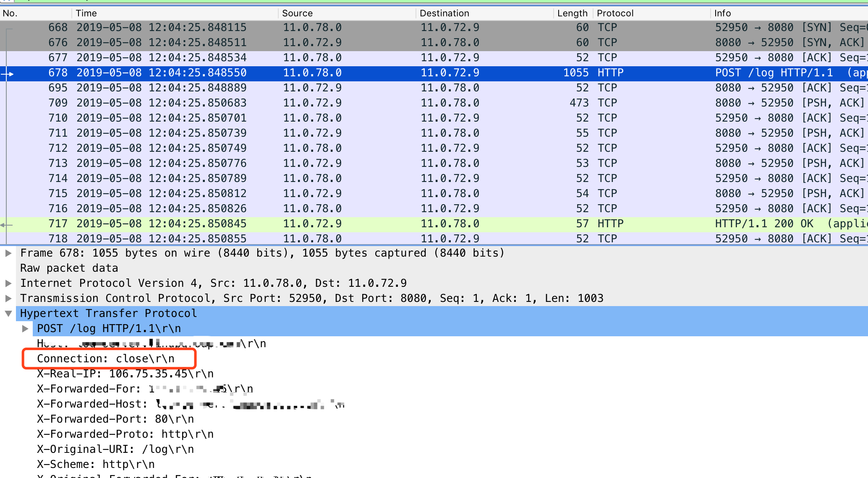Sort by the Length column header

[x=573, y=13]
